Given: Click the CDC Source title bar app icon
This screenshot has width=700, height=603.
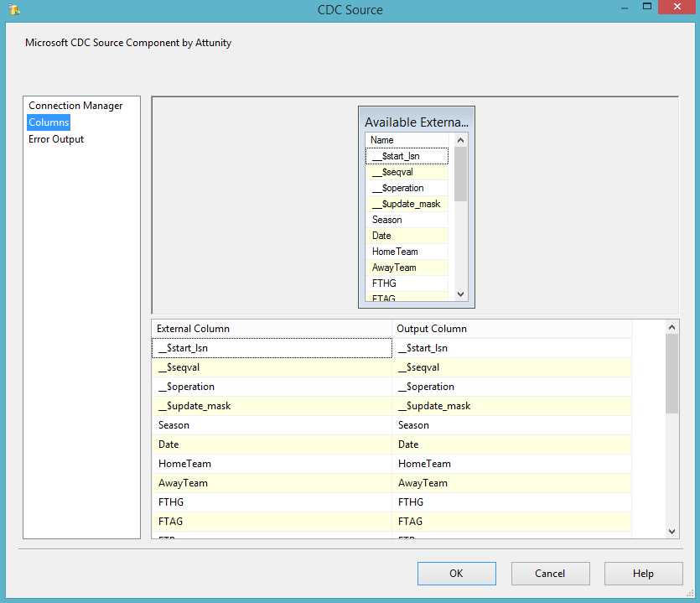Looking at the screenshot, I should point(14,9).
